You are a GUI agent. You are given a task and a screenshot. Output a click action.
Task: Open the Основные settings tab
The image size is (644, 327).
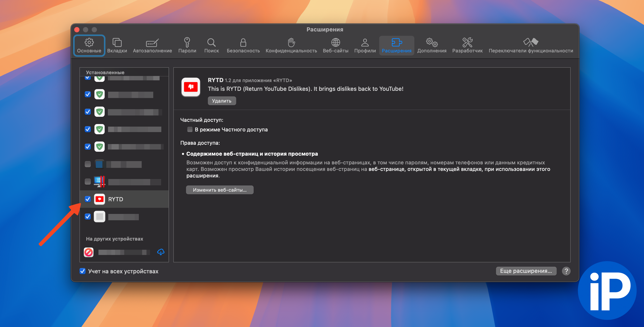pyautogui.click(x=89, y=46)
